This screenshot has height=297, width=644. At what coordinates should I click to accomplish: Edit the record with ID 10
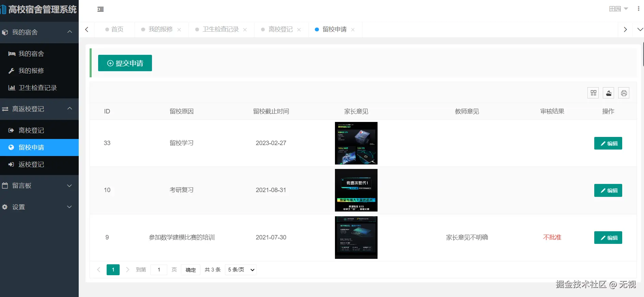pos(608,190)
